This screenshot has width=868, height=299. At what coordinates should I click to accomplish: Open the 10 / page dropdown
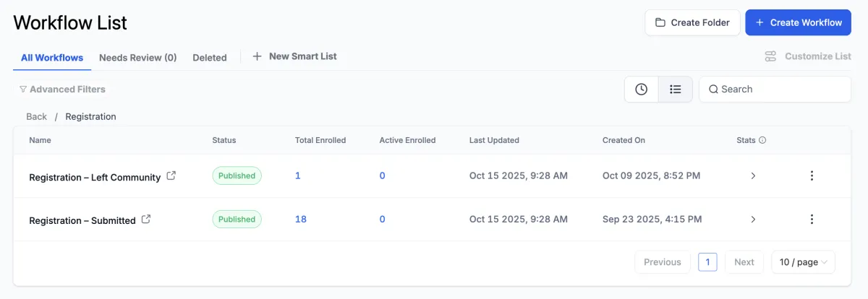803,262
